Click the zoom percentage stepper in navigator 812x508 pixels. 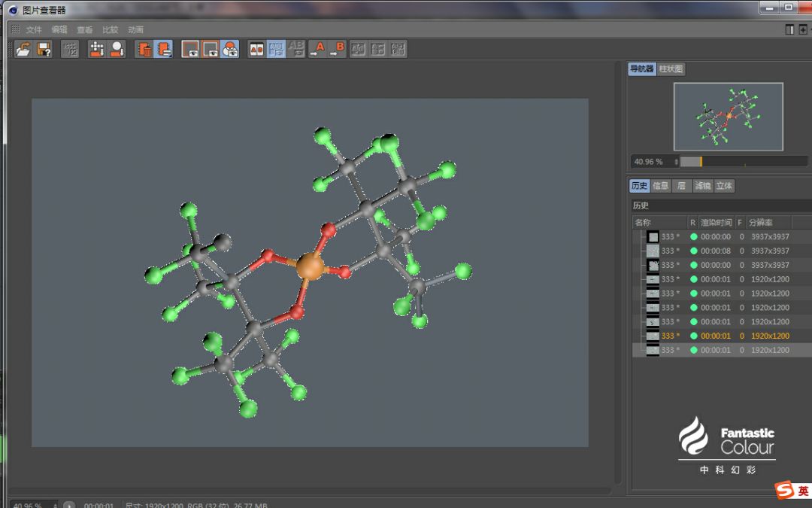(676, 162)
